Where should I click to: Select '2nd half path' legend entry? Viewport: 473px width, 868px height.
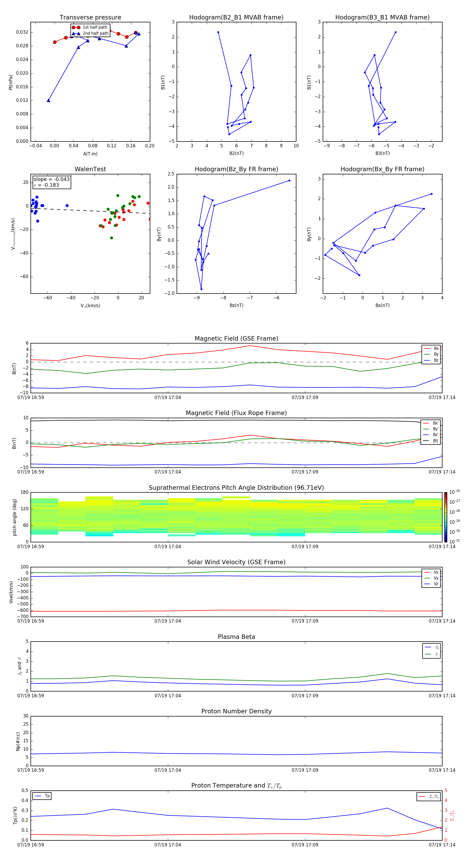pos(90,33)
